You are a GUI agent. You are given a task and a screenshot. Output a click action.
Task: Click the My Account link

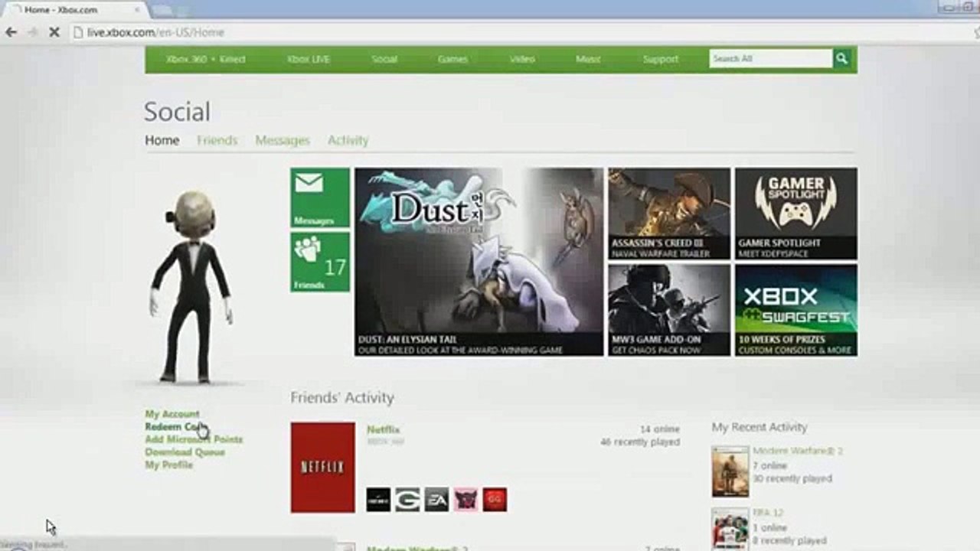[172, 414]
